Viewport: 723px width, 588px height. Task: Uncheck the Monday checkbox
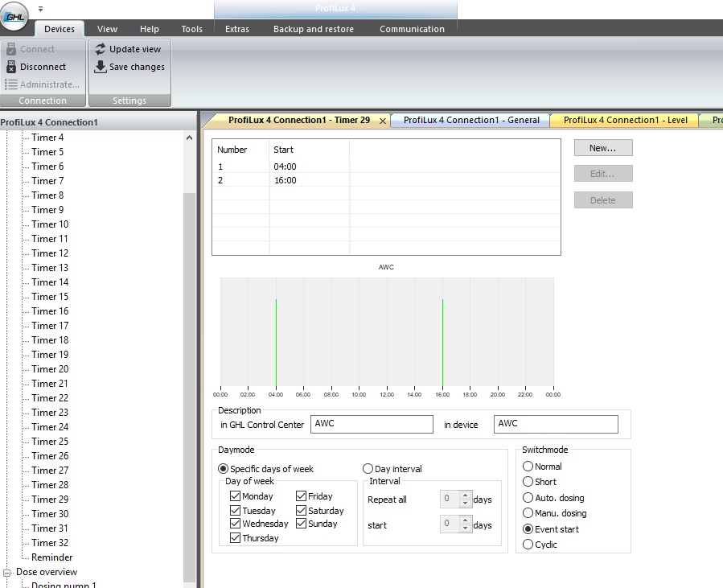coord(235,496)
